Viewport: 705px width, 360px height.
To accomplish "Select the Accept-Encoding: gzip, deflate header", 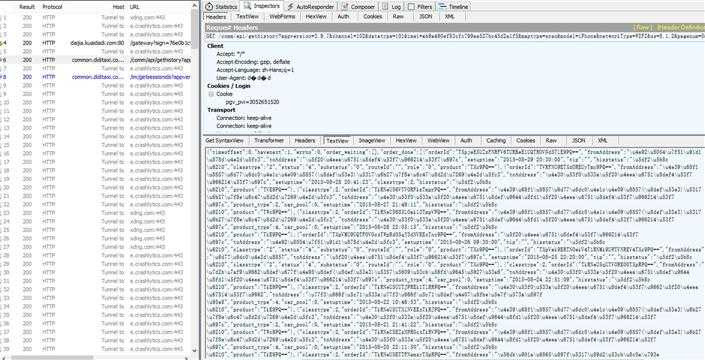I will (x=253, y=62).
